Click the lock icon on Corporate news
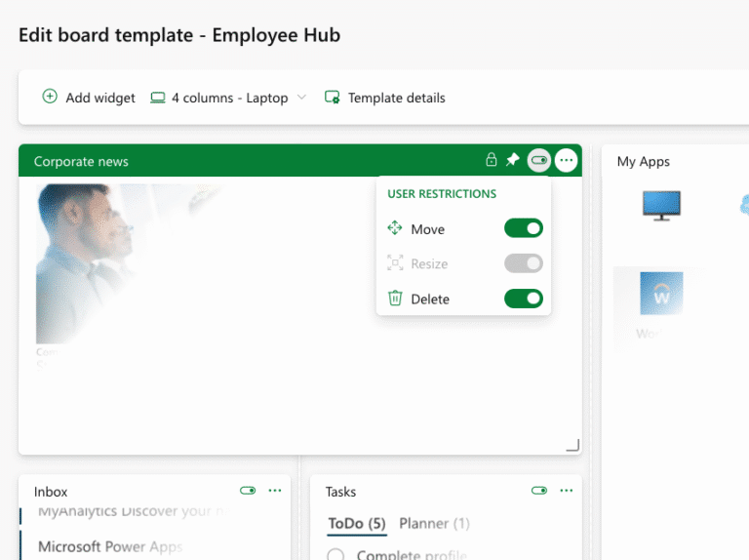 pos(492,160)
